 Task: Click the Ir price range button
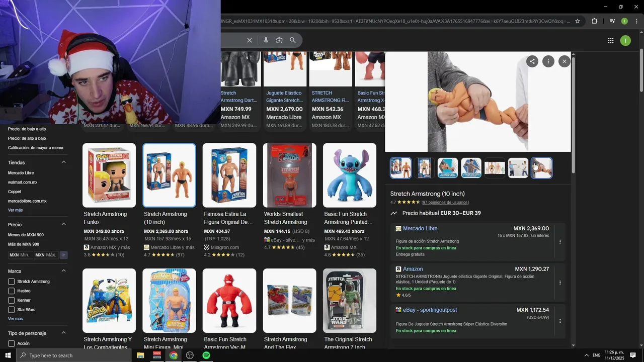(x=63, y=255)
